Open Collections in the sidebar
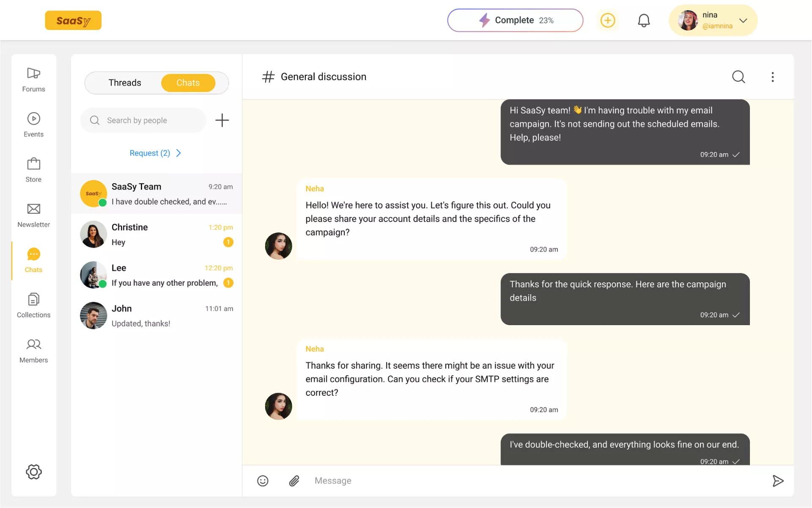Viewport: 812px width, 508px height. 33,305
